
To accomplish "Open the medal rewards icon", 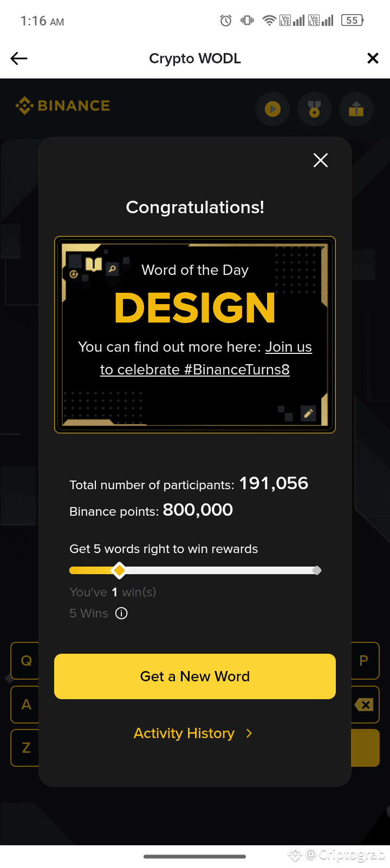I will pos(314,109).
